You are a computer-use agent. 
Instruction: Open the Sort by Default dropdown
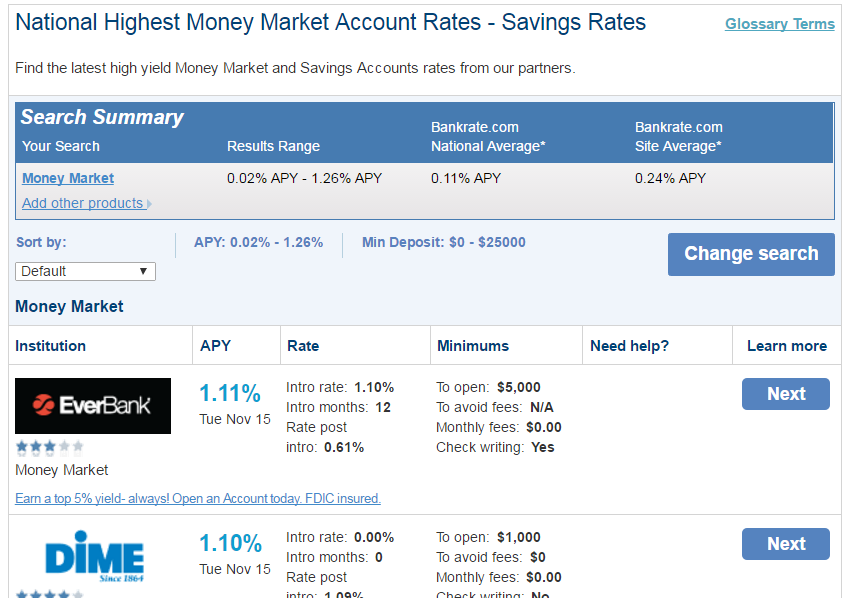(x=85, y=271)
